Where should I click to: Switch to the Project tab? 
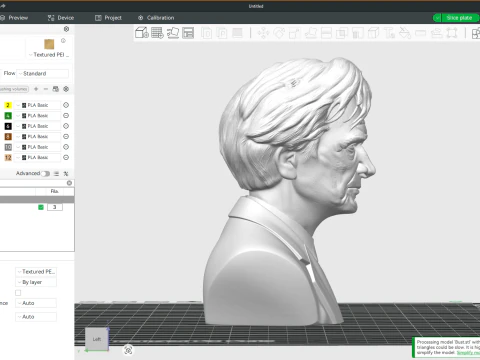[x=108, y=18]
